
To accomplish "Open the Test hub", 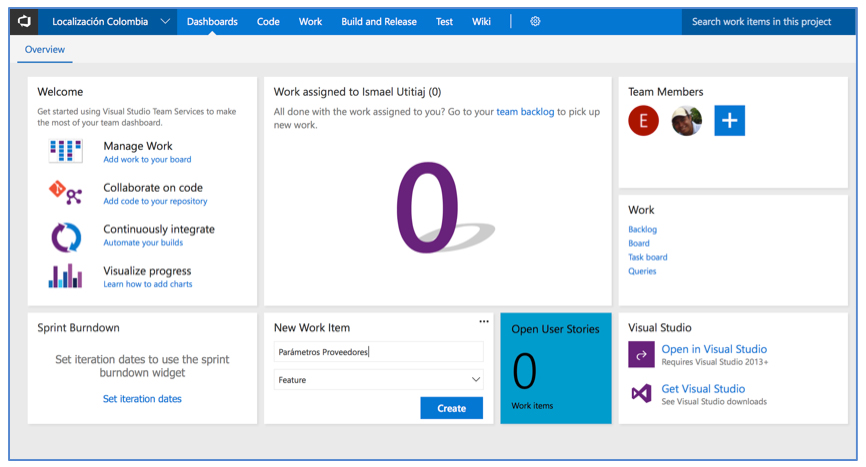I will pos(444,22).
